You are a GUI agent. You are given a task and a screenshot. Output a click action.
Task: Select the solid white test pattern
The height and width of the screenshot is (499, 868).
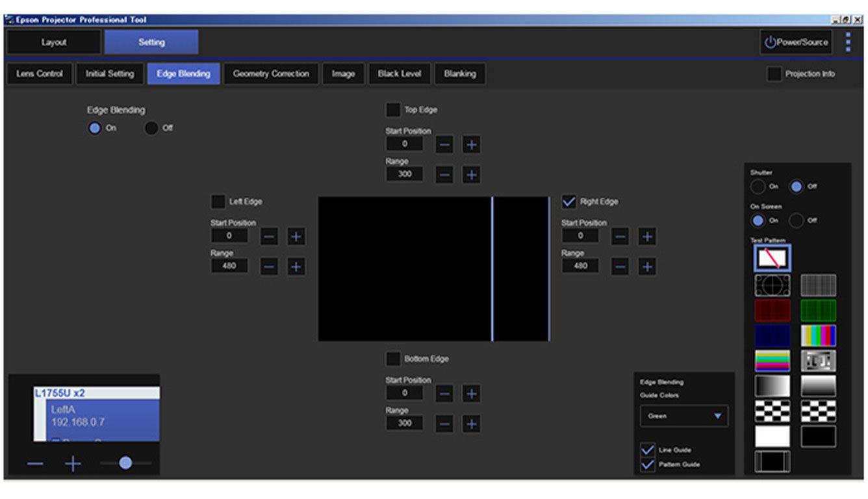[772, 437]
